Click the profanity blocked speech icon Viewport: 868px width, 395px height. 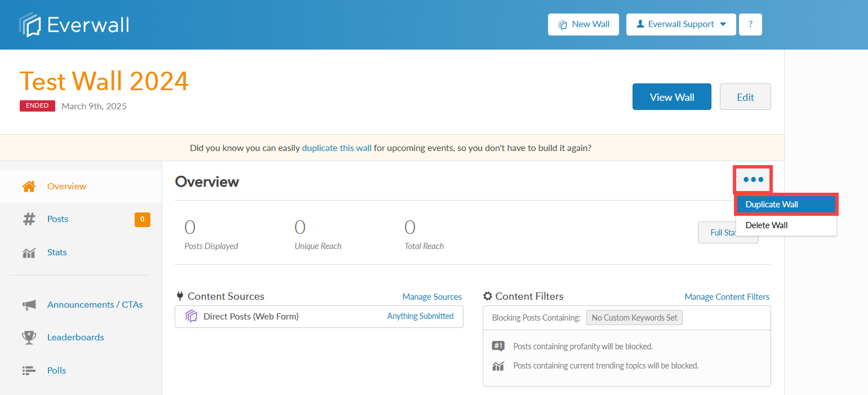[x=498, y=346]
